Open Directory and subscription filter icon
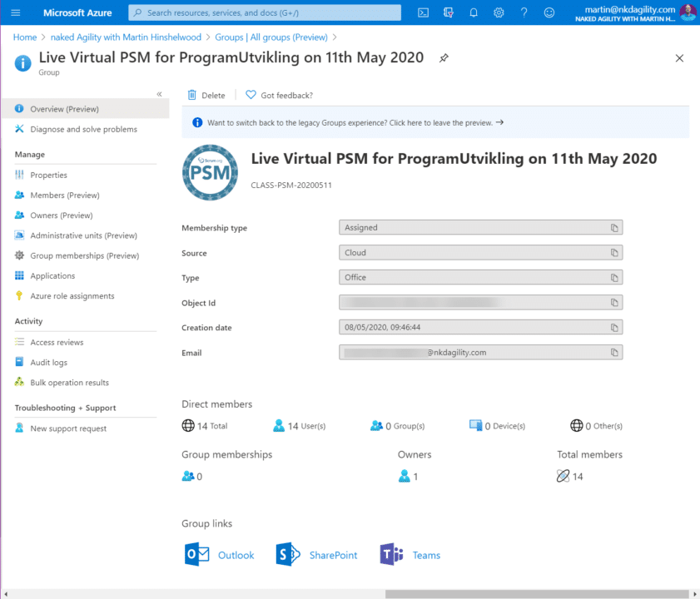Viewport: 700px width, 599px height. pyautogui.click(x=448, y=12)
